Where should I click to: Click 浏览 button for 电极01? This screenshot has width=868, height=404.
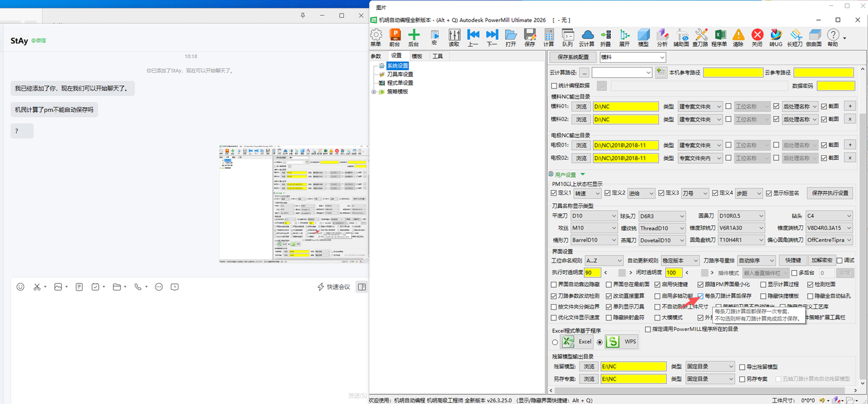(581, 146)
